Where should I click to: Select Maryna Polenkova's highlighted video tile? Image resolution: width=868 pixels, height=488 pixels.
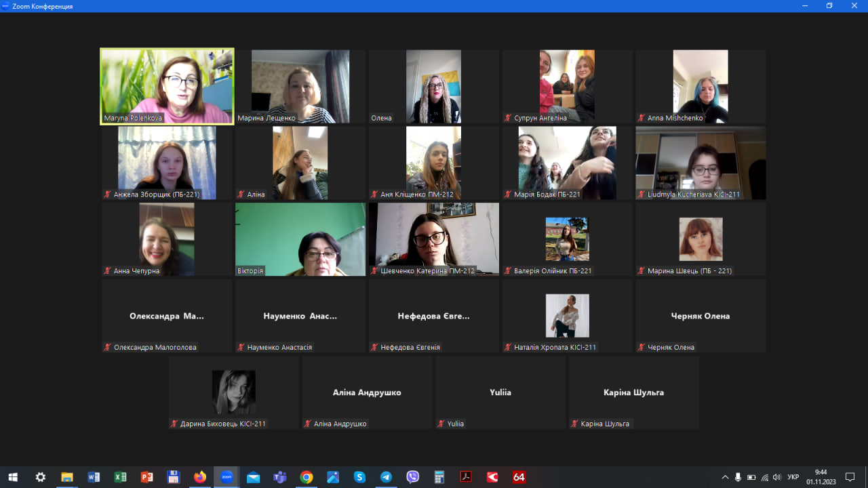[x=167, y=86]
